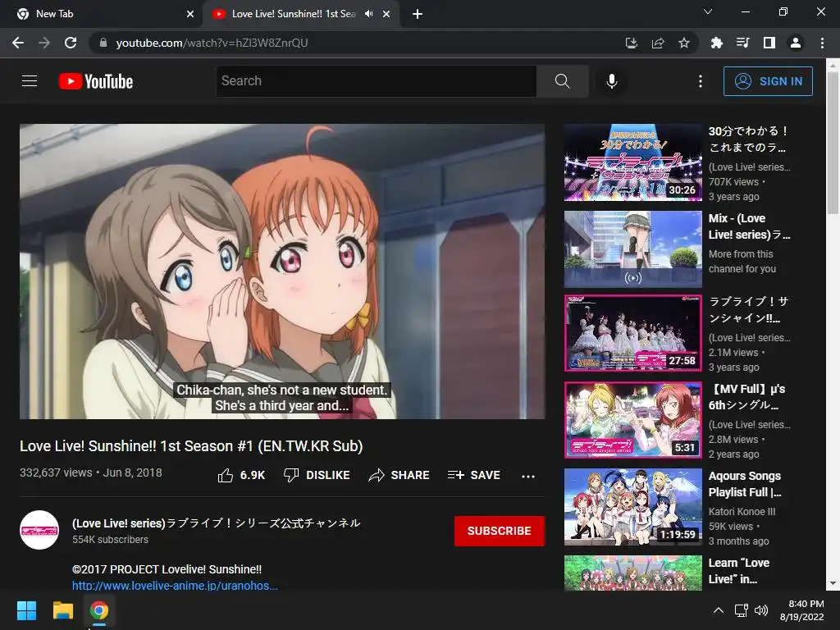Screen dimensions: 840x630
Task: Open network status in system tray
Action: click(742, 610)
